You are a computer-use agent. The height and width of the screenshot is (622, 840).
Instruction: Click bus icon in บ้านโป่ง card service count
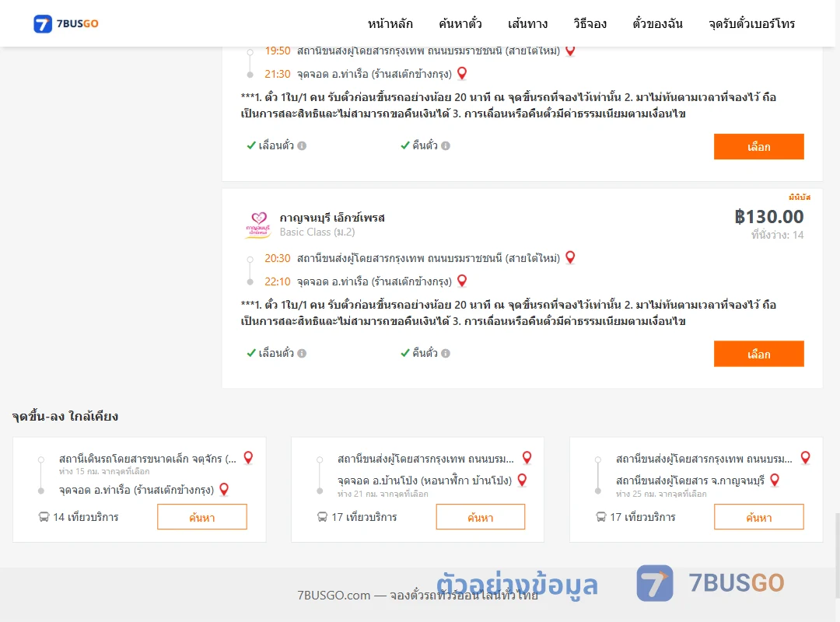click(322, 517)
